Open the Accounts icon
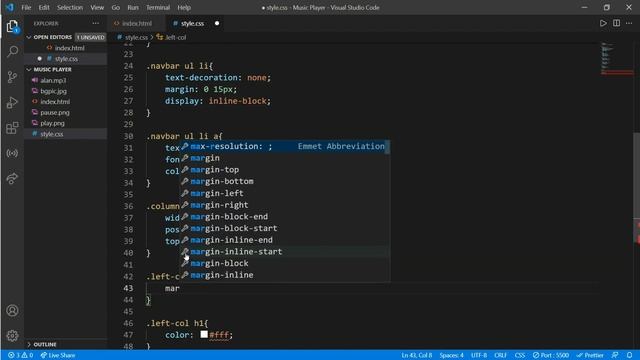640x360 pixels. click(12, 311)
